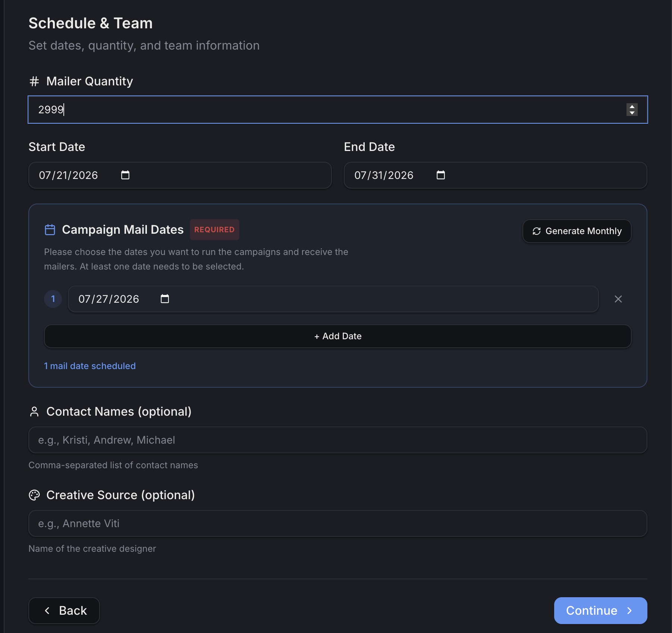Open Start Date calendar picker icon

click(125, 175)
